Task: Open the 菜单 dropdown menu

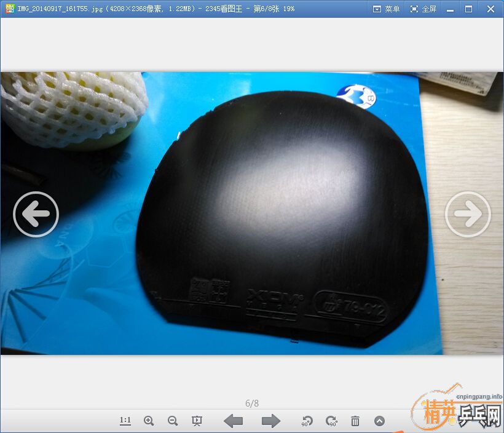Action: click(387, 9)
